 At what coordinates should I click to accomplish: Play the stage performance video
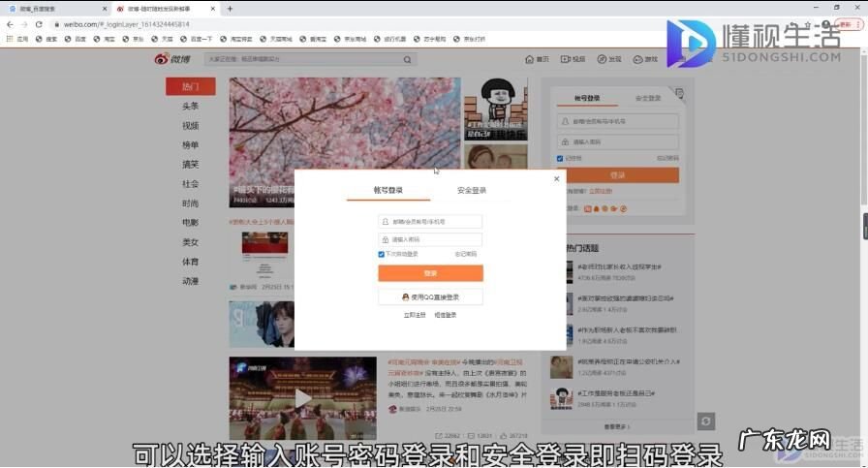pos(303,398)
